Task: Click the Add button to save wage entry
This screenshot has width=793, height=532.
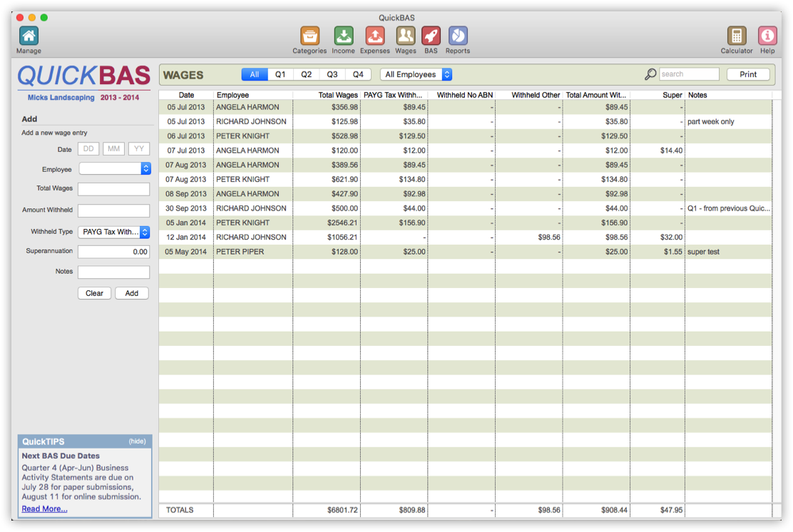Action: [x=131, y=292]
